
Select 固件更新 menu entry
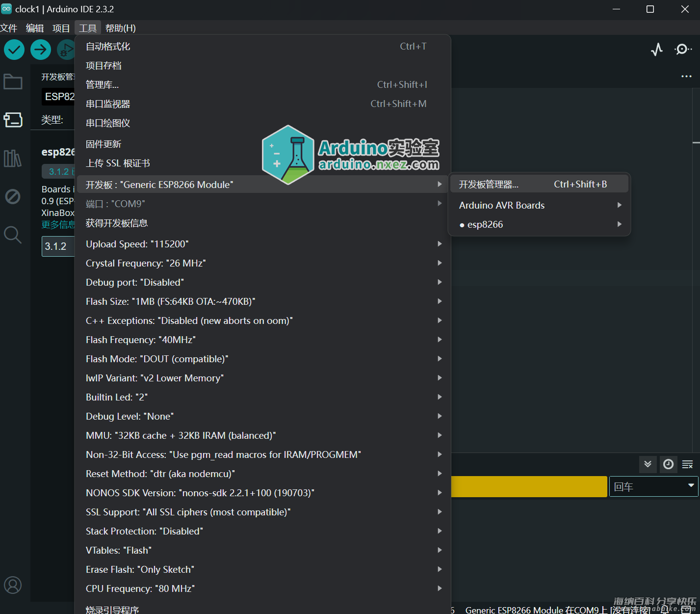(x=262, y=144)
